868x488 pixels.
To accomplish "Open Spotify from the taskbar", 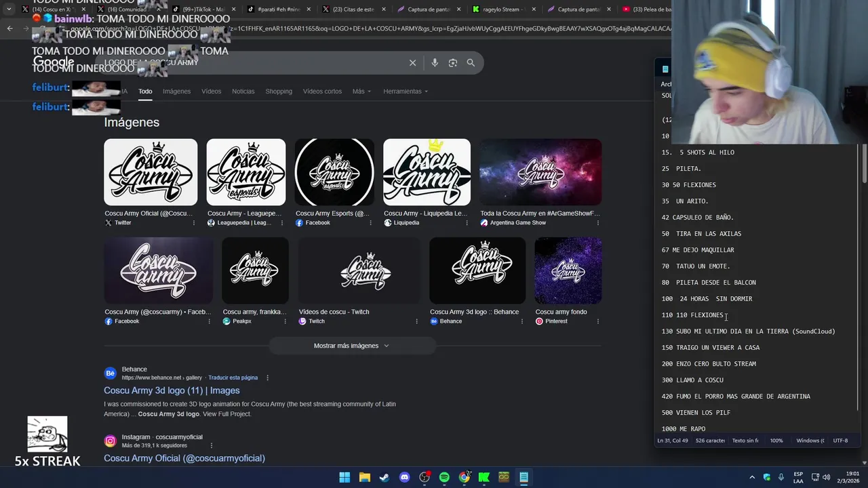I will (444, 477).
